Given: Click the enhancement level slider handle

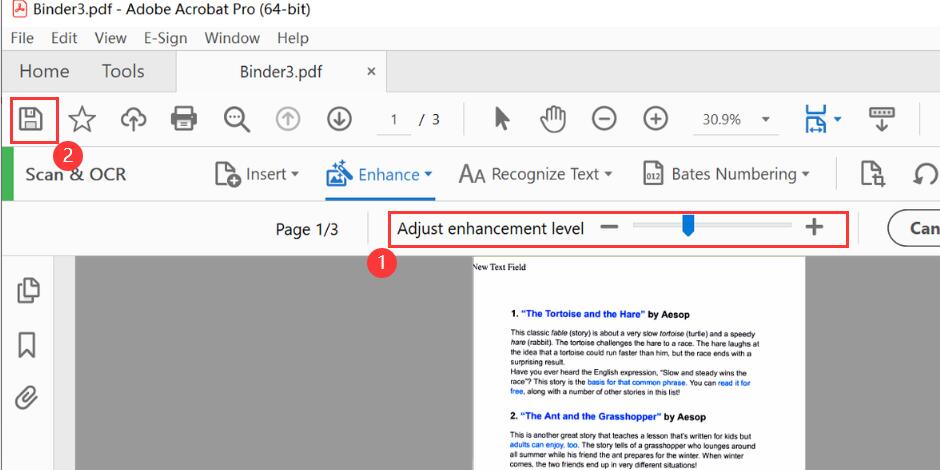Looking at the screenshot, I should [x=688, y=226].
